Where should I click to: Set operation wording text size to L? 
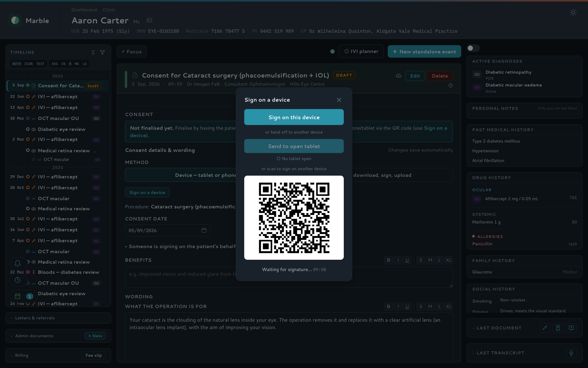click(440, 306)
